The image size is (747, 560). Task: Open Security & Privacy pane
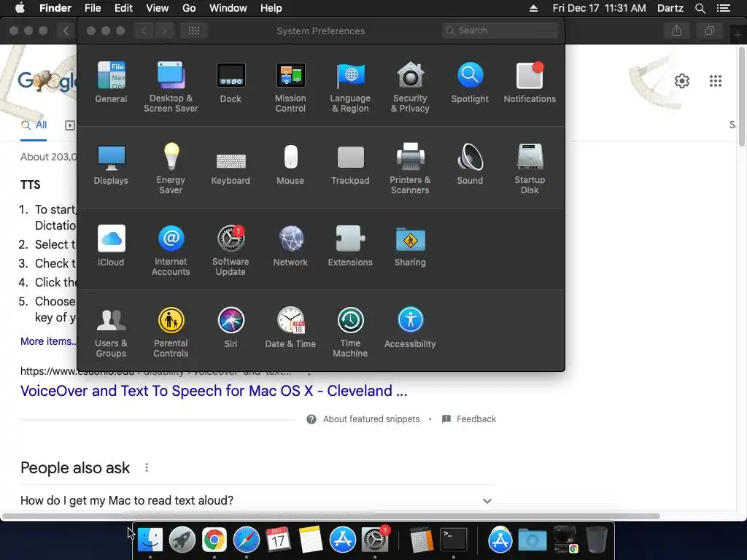pyautogui.click(x=410, y=87)
